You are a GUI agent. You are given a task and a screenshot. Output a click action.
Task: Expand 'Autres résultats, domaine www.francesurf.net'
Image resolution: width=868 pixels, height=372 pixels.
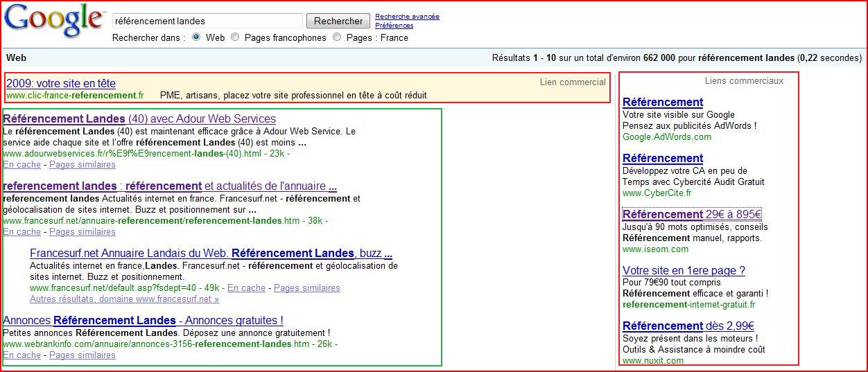(x=124, y=299)
